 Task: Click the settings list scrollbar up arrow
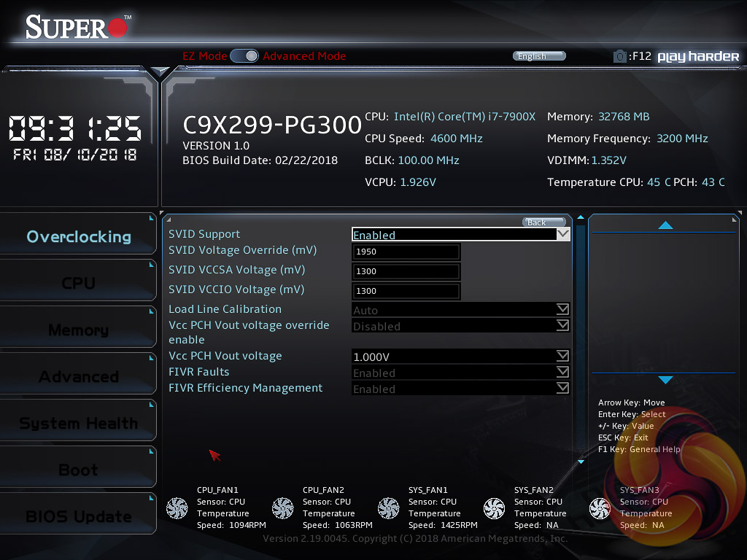[581, 217]
